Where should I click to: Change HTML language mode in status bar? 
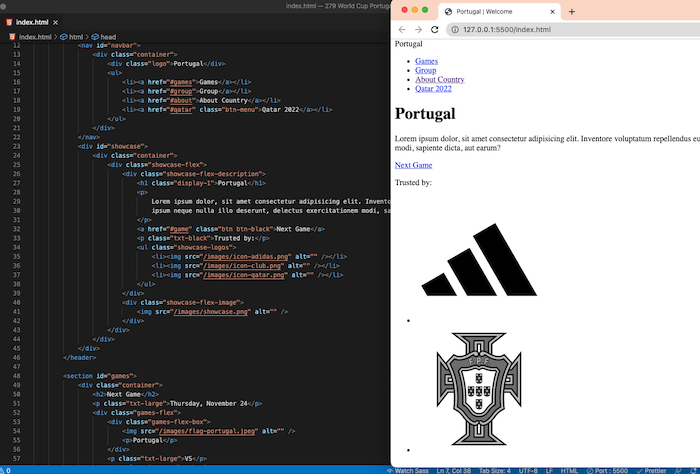click(x=569, y=470)
